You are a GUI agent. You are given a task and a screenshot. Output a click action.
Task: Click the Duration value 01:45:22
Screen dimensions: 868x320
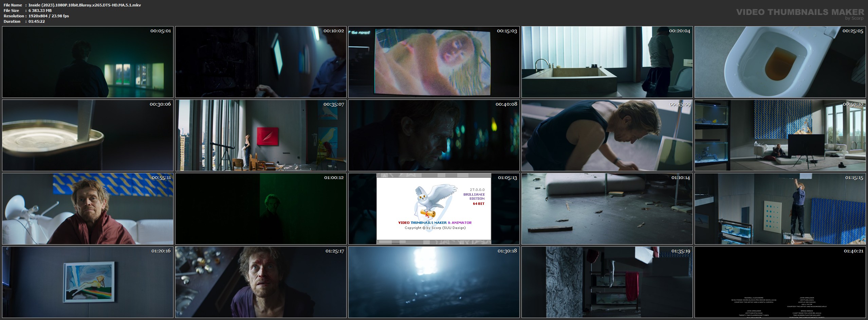37,21
